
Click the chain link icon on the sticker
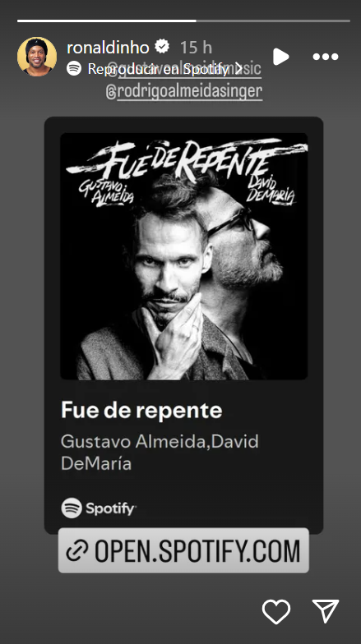(77, 550)
